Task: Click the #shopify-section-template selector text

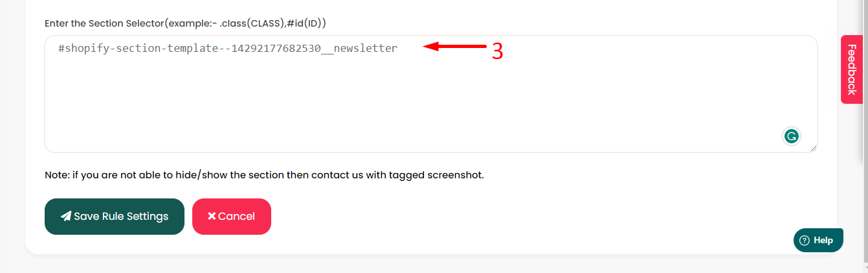Action: click(x=227, y=48)
